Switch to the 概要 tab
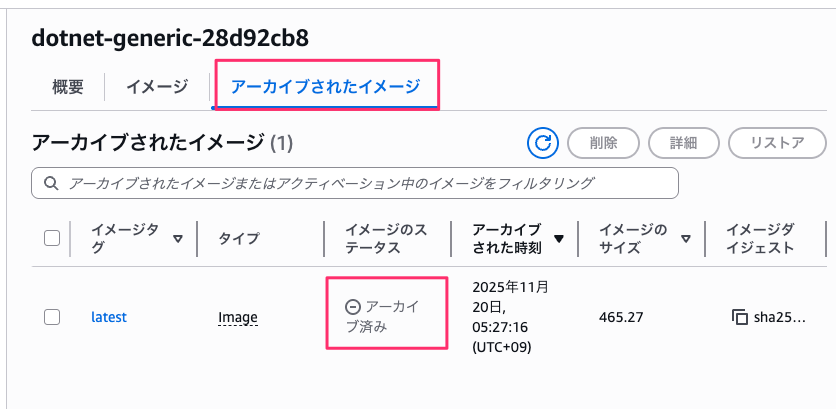Screen dimensions: 836x409 point(68,87)
